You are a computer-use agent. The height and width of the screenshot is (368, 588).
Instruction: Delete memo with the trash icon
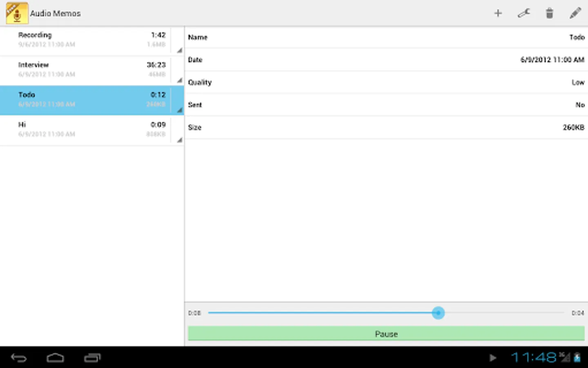coord(550,13)
